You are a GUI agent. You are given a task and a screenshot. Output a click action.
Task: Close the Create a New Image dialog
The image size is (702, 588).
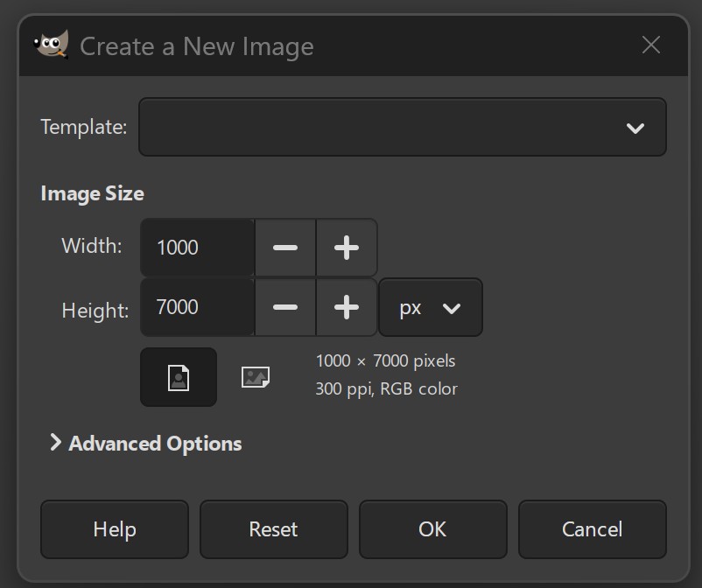[x=650, y=45]
